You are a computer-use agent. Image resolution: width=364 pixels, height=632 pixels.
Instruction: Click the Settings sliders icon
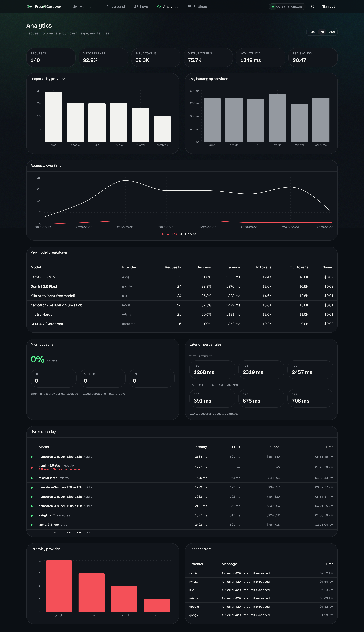coord(189,6)
